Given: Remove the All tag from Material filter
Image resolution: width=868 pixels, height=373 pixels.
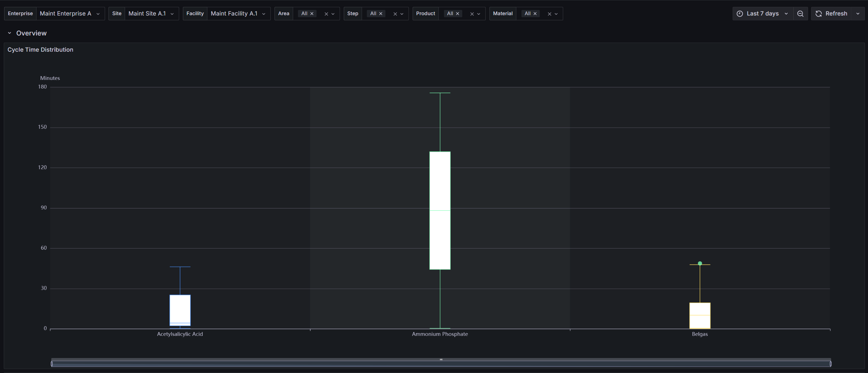Looking at the screenshot, I should coord(535,14).
